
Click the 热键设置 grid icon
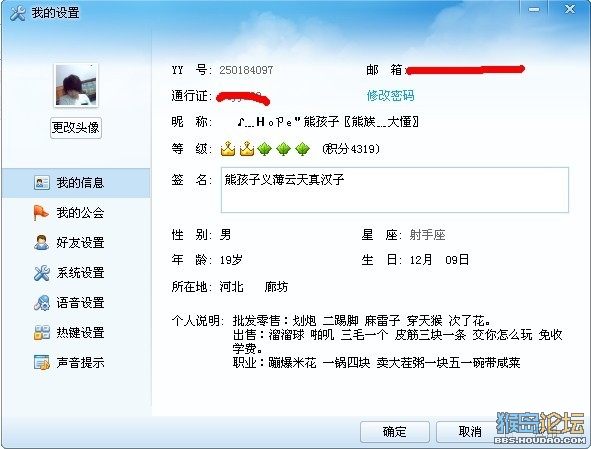click(41, 333)
